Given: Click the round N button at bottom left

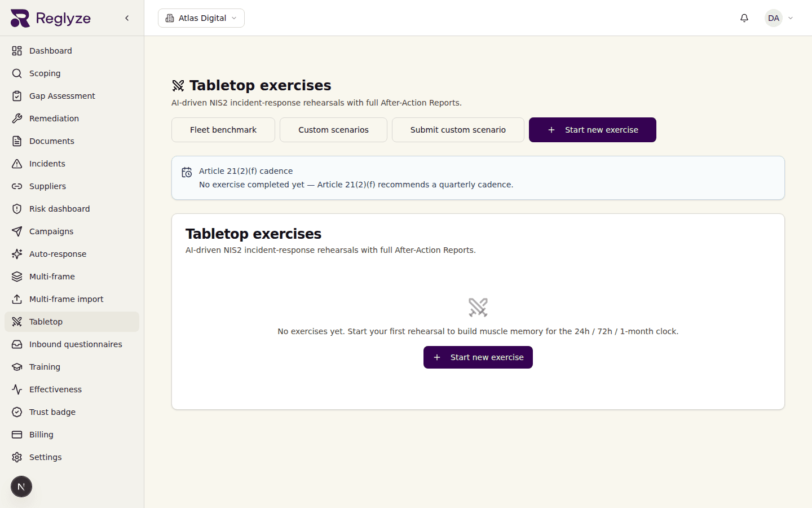Looking at the screenshot, I should coord(21,487).
